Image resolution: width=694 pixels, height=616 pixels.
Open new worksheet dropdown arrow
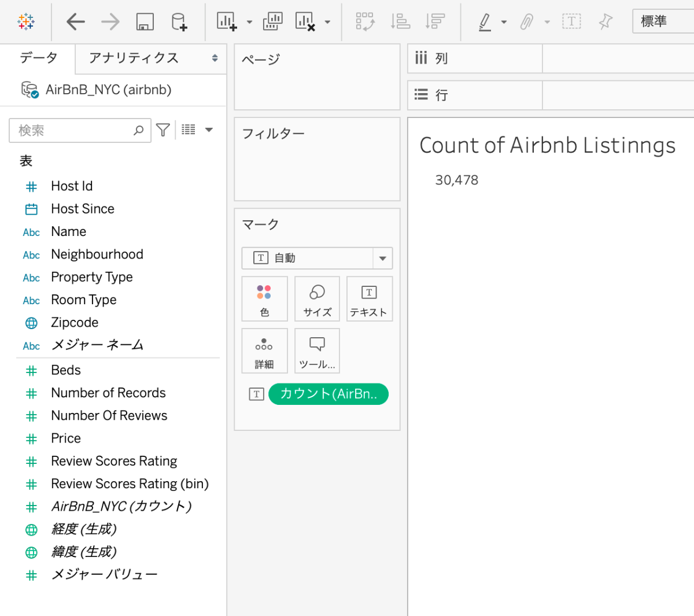250,23
